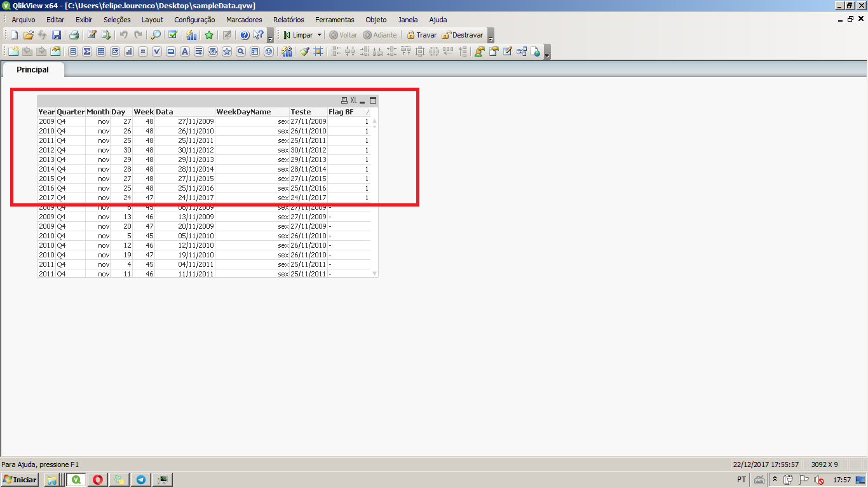Open a file using the folder icon

(x=28, y=35)
